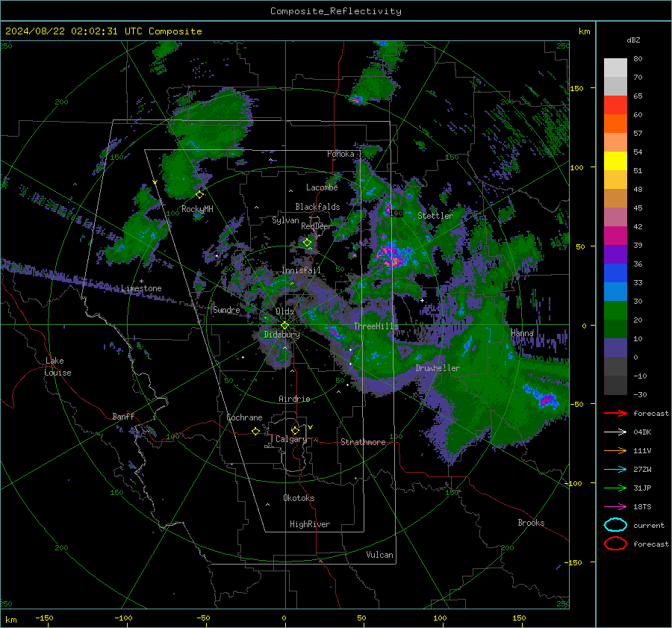
Task: Select the bright yellow 51 dBZ legend swatch
Action: (615, 161)
